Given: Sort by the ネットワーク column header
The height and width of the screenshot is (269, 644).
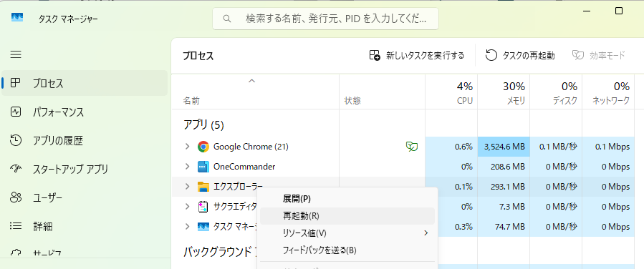Looking at the screenshot, I should coord(608,92).
